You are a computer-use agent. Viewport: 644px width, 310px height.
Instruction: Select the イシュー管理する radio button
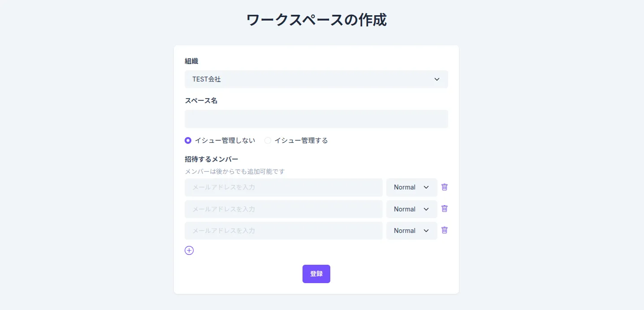coord(268,140)
